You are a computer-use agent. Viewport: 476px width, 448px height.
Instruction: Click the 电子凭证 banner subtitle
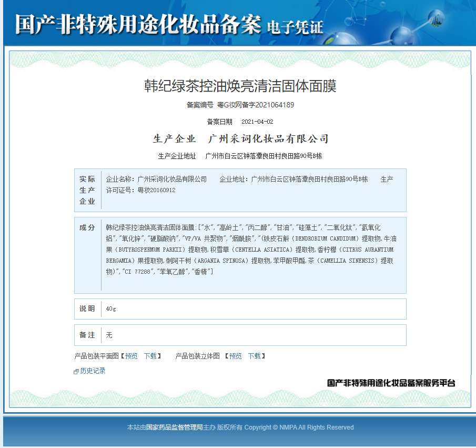(x=295, y=27)
